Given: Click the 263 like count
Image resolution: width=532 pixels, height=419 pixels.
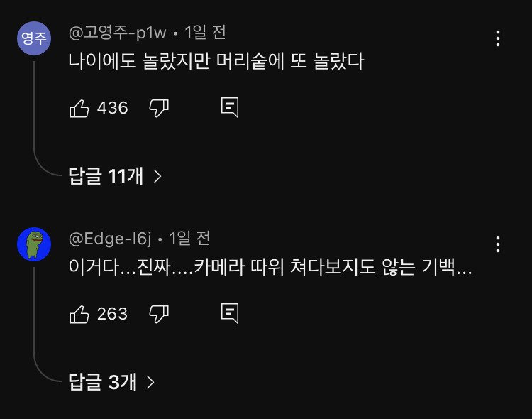Looking at the screenshot, I should click(x=112, y=314).
